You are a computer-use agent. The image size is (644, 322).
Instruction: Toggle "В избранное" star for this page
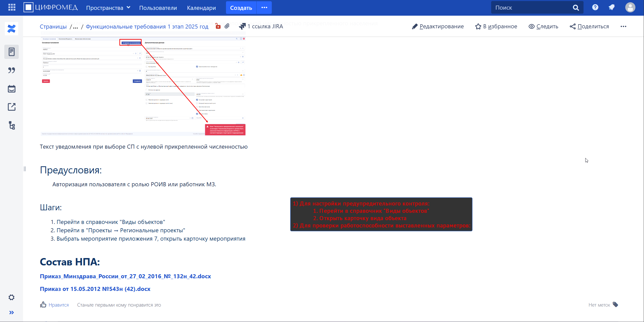[496, 27]
